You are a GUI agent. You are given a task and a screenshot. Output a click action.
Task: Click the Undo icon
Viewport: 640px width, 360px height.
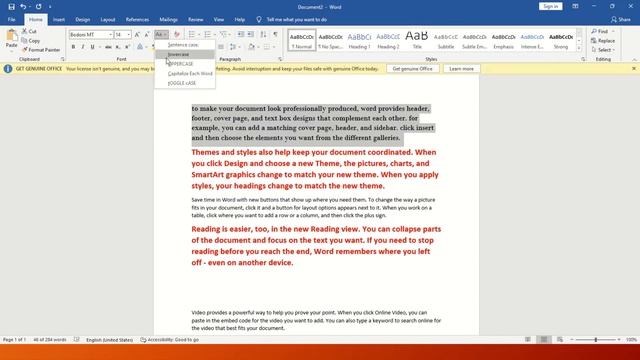[23, 7]
